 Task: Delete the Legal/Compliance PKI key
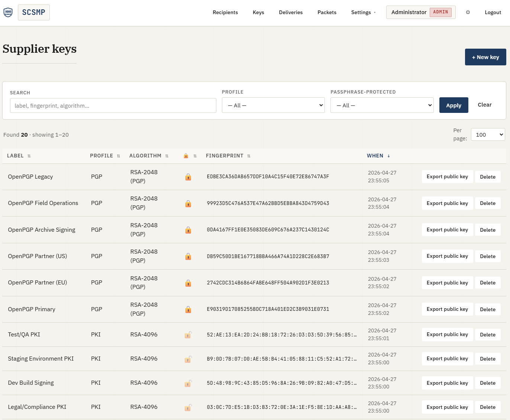[x=488, y=407]
